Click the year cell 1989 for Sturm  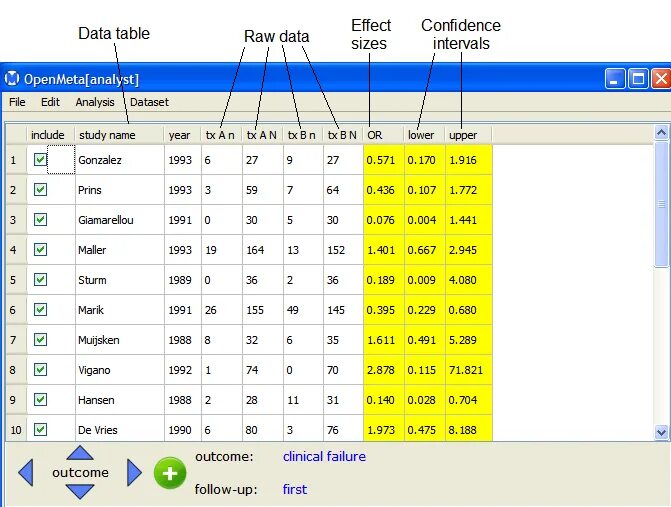[x=183, y=279]
